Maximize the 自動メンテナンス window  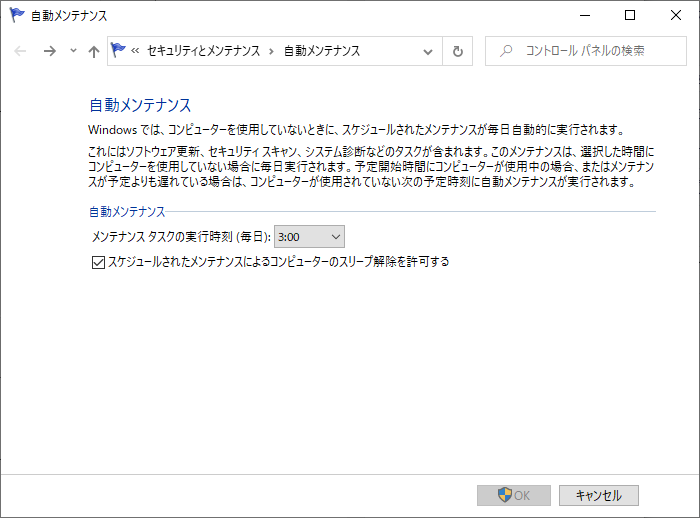click(x=630, y=16)
